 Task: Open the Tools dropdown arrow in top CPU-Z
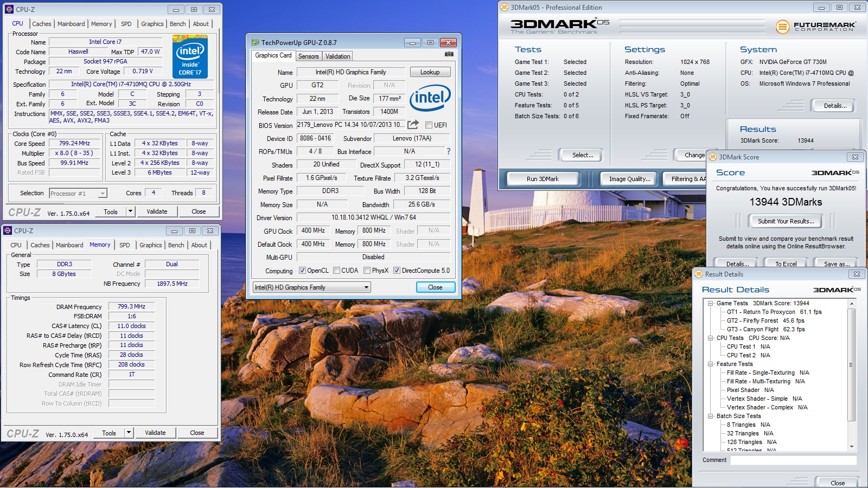coord(130,211)
